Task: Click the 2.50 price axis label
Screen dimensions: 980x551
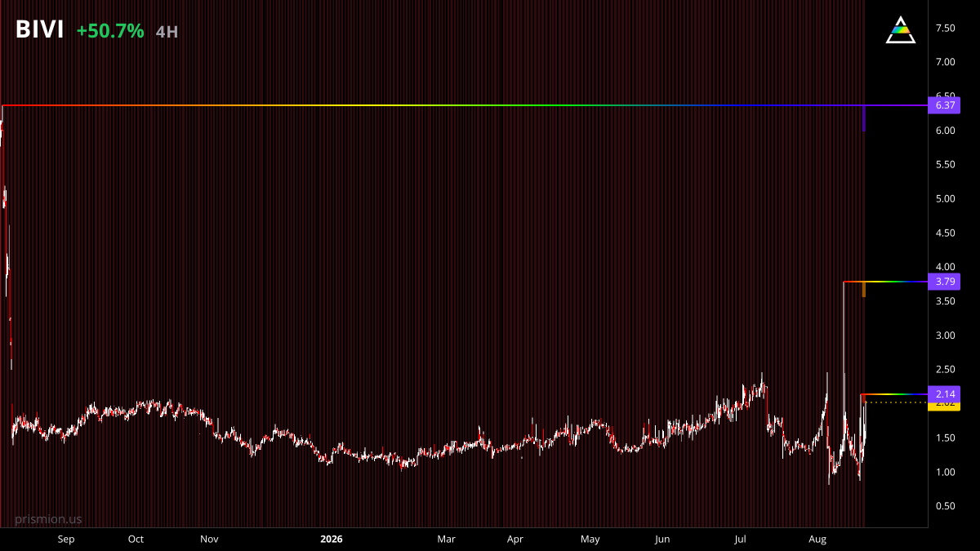Action: pyautogui.click(x=945, y=369)
